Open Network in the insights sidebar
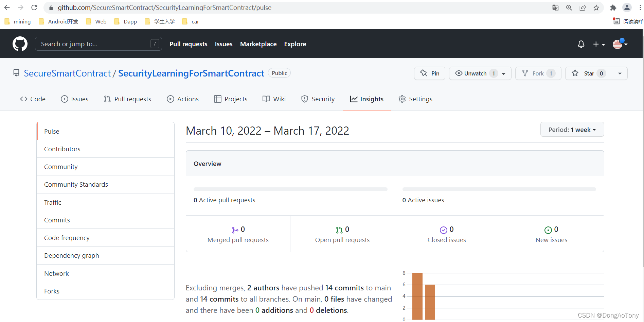Image resolution: width=644 pixels, height=322 pixels. 106,273
